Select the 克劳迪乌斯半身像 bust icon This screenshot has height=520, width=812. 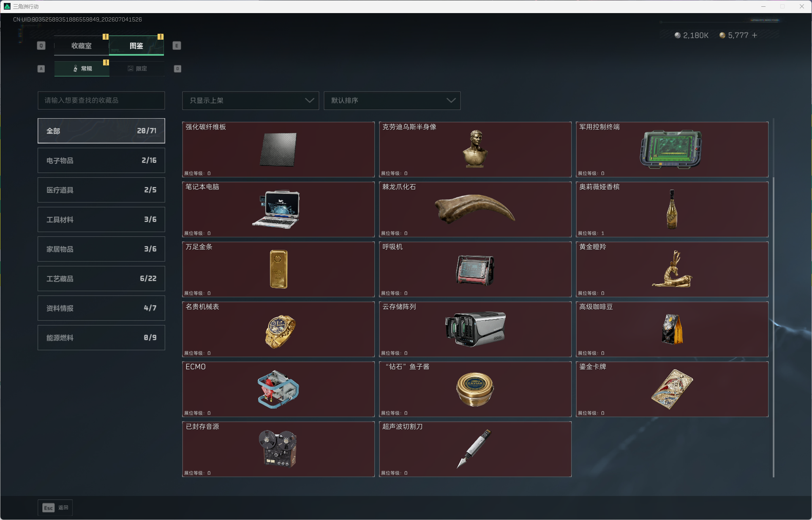tap(475, 149)
